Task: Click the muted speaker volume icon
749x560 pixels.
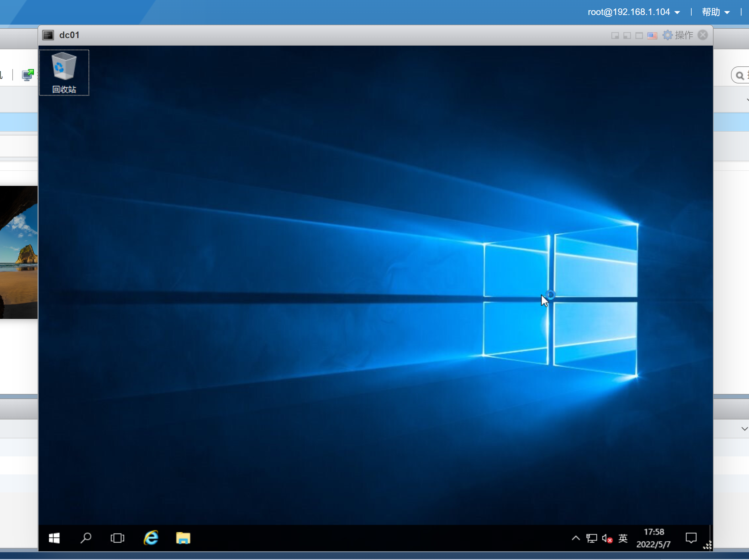Action: tap(607, 538)
